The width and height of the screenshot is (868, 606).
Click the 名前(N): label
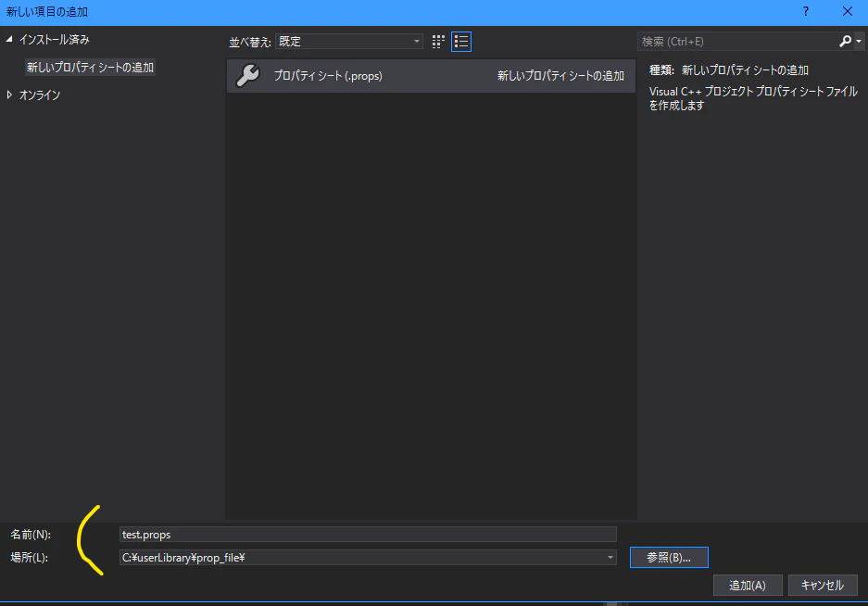tap(31, 535)
